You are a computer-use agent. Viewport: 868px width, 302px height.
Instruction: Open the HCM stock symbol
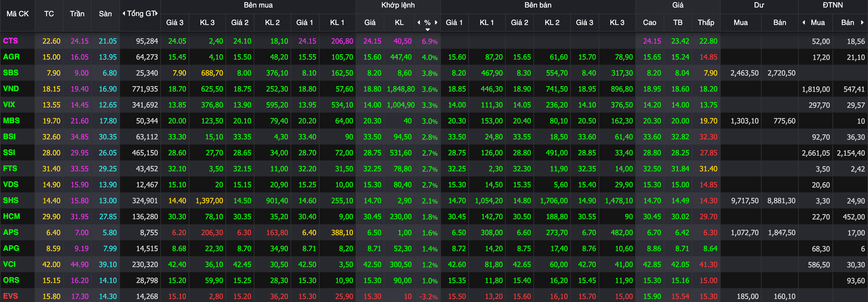(11, 216)
